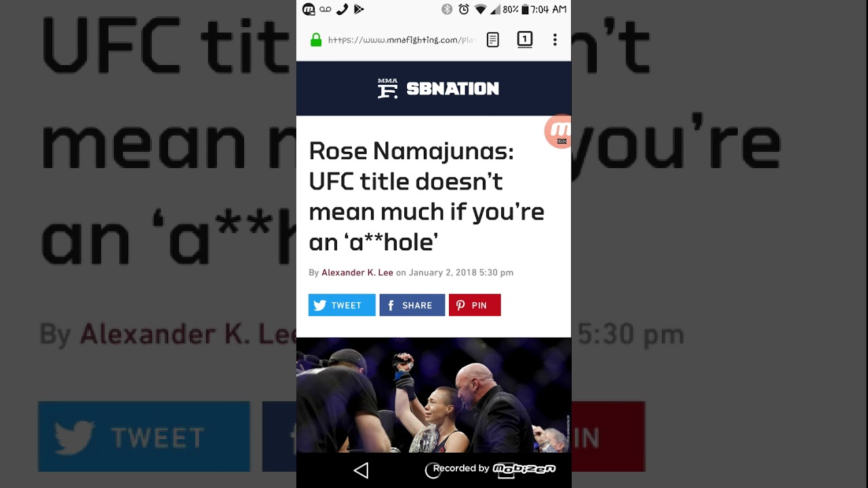868x488 pixels.
Task: Open the browser three-dot overflow menu
Action: [555, 40]
